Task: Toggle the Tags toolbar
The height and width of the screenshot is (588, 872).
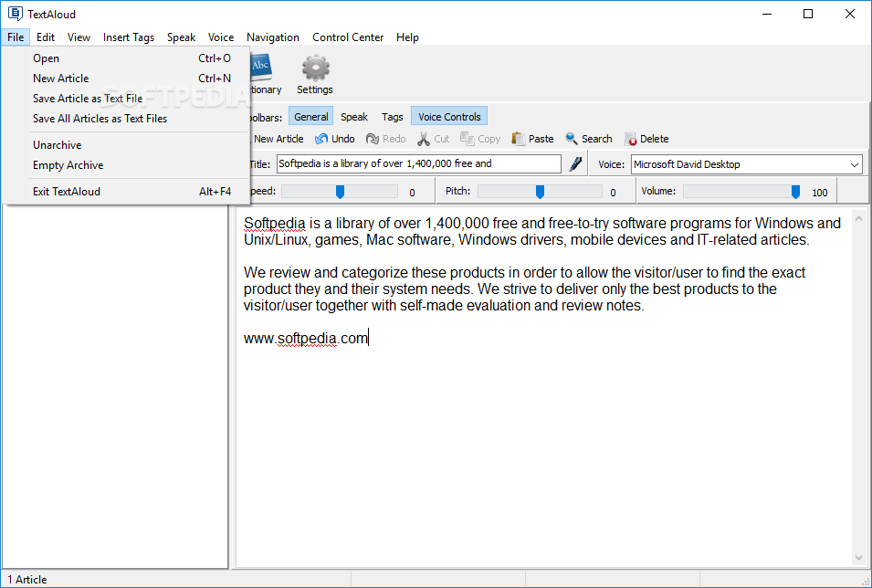Action: click(392, 116)
